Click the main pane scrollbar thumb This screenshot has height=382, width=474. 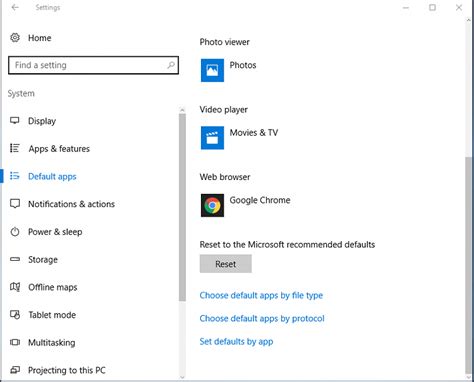pyautogui.click(x=468, y=265)
